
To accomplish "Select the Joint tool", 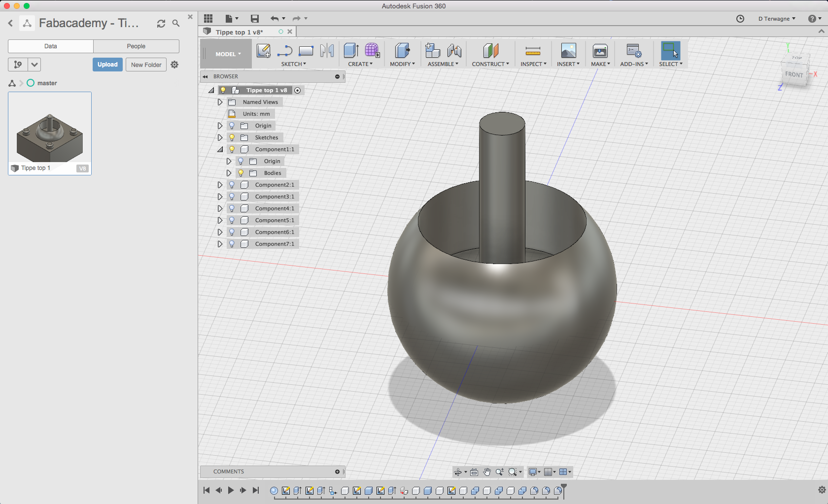I will click(x=454, y=51).
